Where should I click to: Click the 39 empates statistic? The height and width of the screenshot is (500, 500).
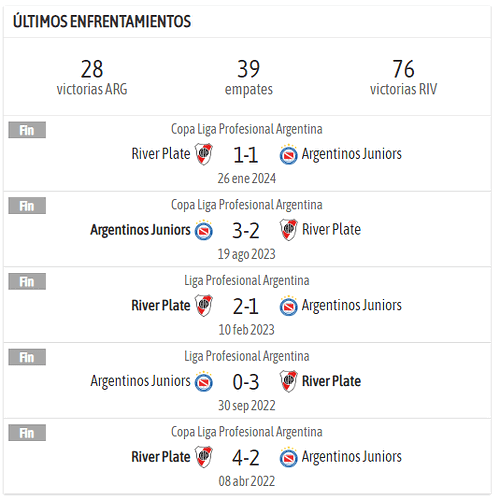[249, 77]
